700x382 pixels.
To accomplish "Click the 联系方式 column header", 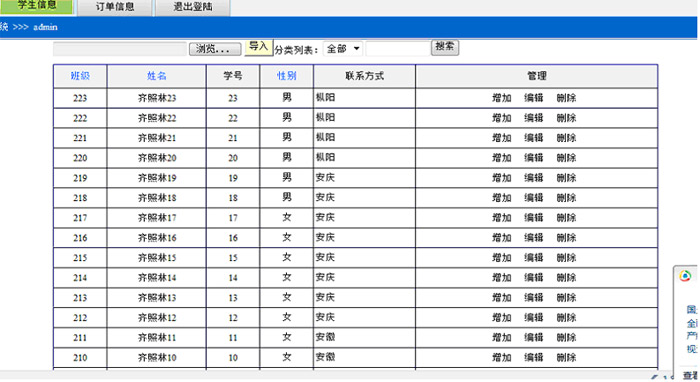I will point(364,76).
